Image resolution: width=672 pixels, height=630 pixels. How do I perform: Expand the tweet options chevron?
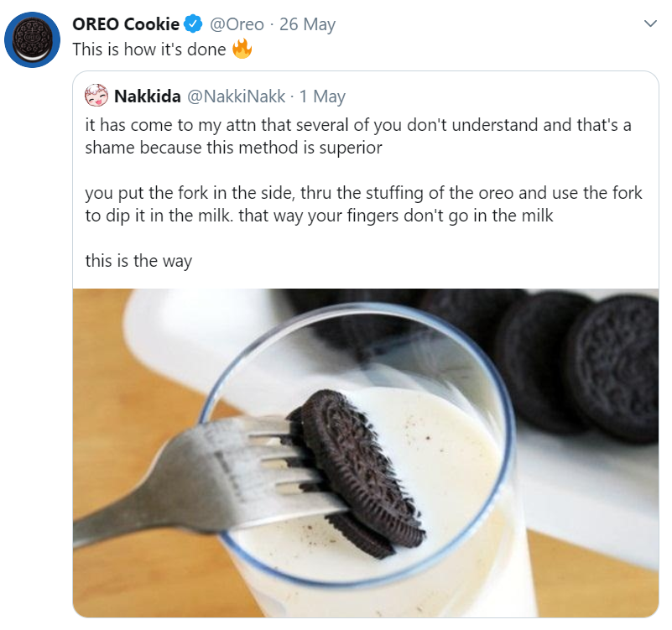click(650, 23)
